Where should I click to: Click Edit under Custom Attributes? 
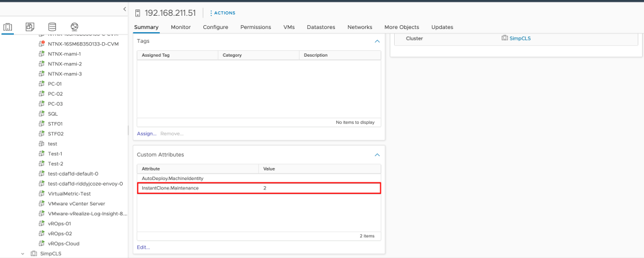(x=144, y=247)
